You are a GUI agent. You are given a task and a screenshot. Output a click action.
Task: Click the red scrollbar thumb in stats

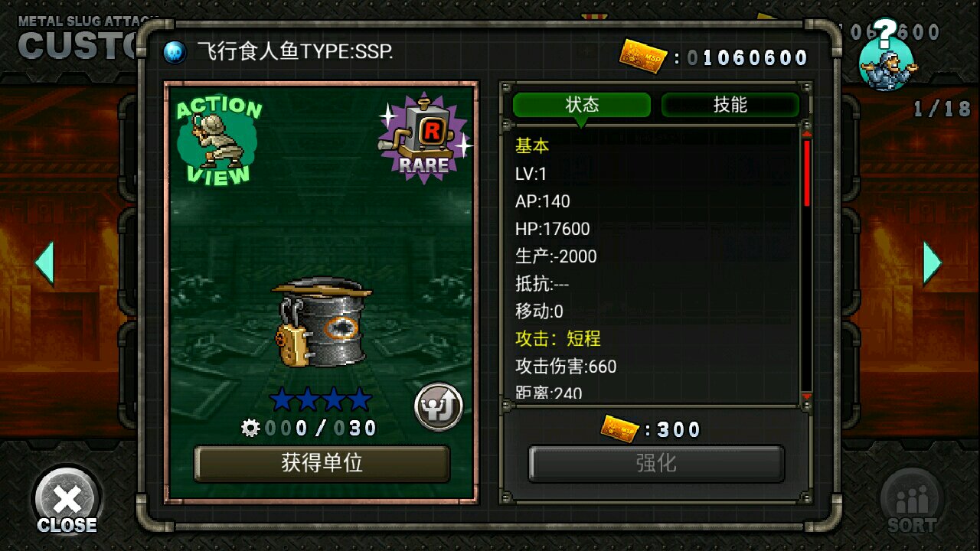point(806,173)
